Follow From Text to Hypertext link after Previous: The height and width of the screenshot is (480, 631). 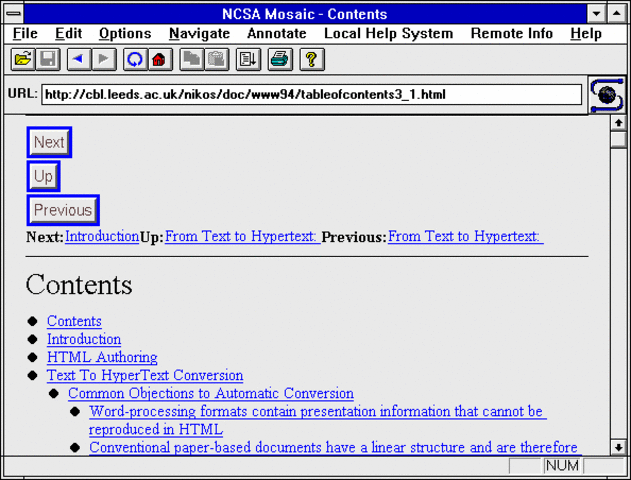coord(466,236)
